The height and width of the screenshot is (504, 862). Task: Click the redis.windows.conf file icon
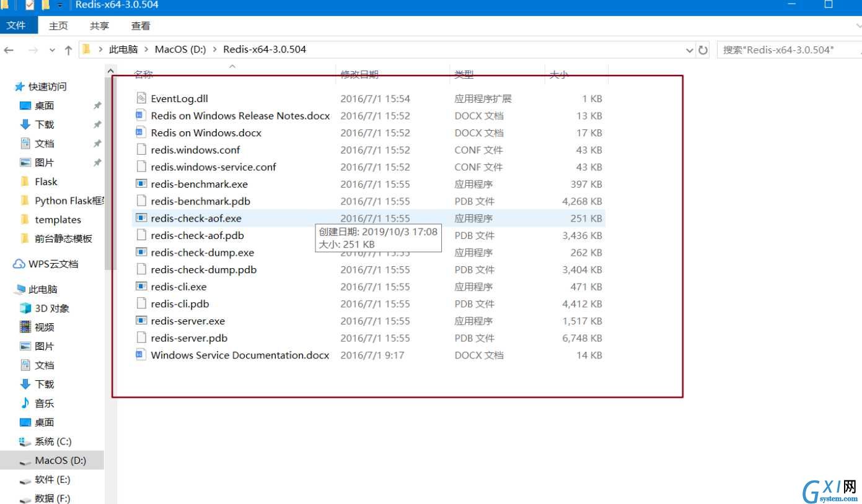(x=141, y=150)
